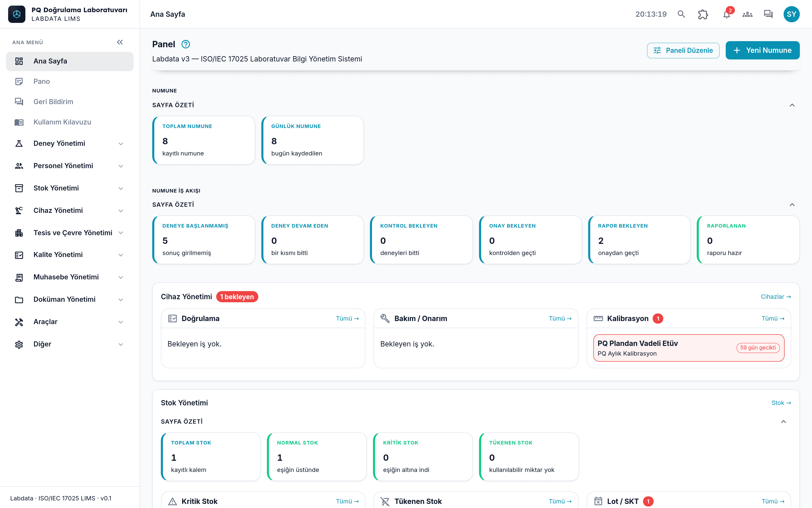Image resolution: width=812 pixels, height=508 pixels.
Task: Expand the Muhasebe Yönetimi chevron
Action: tap(121, 278)
